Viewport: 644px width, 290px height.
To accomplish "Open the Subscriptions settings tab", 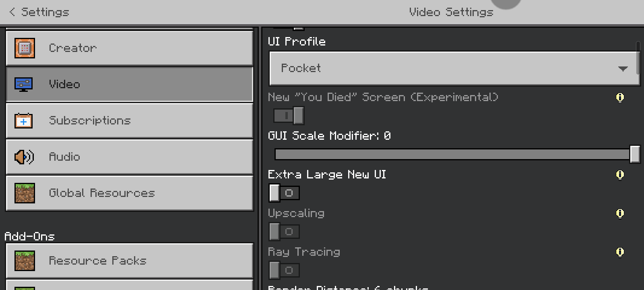I will pyautogui.click(x=130, y=120).
